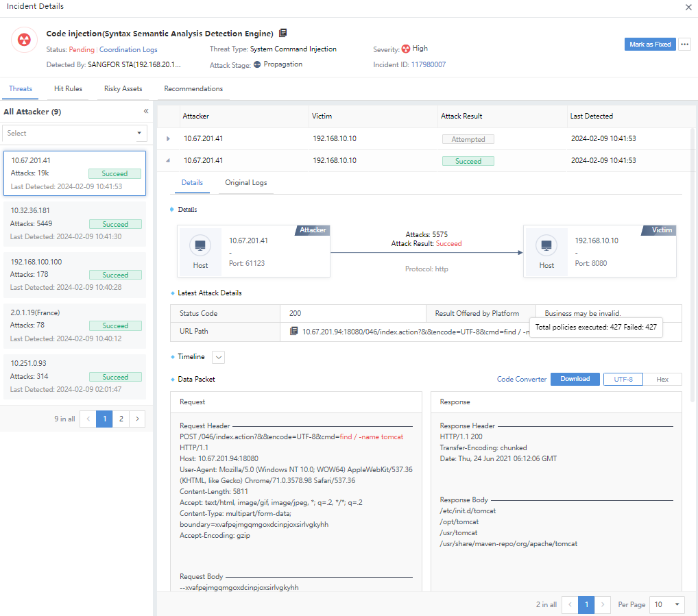Switch data packet view to Hex
This screenshot has width=698, height=616.
click(x=662, y=379)
